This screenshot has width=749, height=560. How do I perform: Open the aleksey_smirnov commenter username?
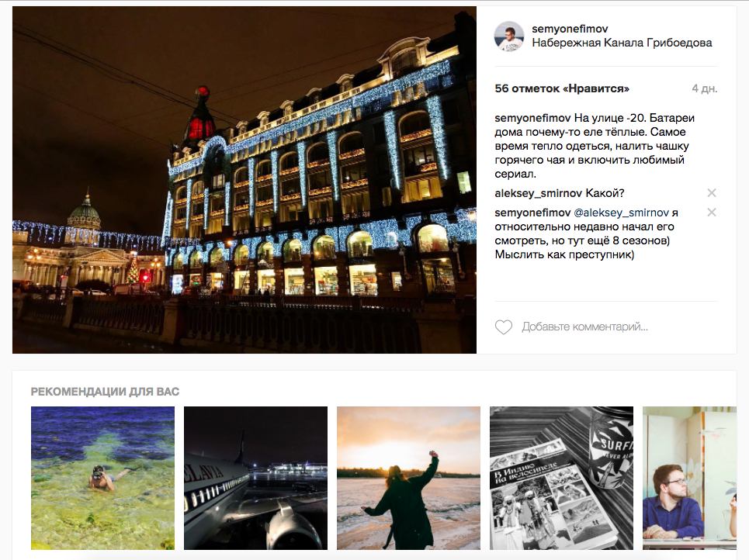[x=539, y=193]
